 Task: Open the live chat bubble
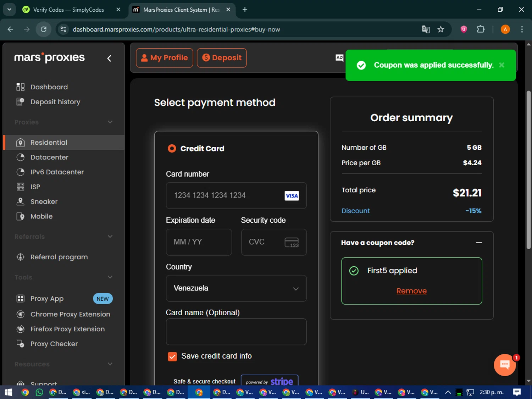click(x=505, y=365)
